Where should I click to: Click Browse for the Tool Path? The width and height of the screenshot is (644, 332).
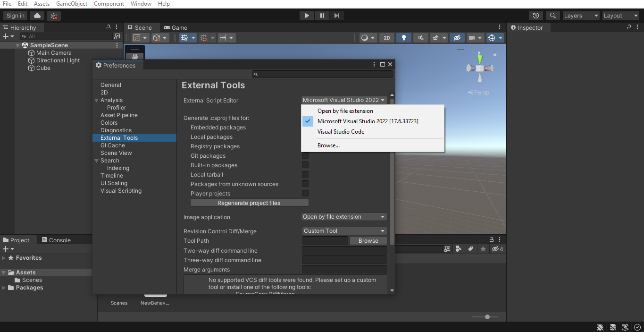click(368, 240)
